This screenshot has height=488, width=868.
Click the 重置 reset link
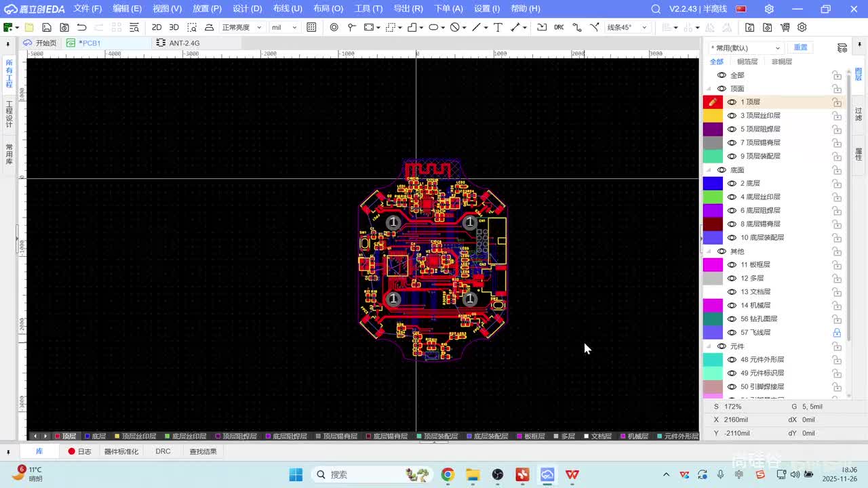[x=801, y=47]
